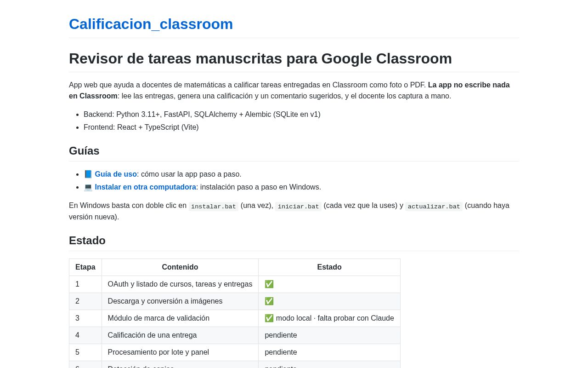Click cell 'Descarga y conversión a imágenes'

[x=180, y=301]
